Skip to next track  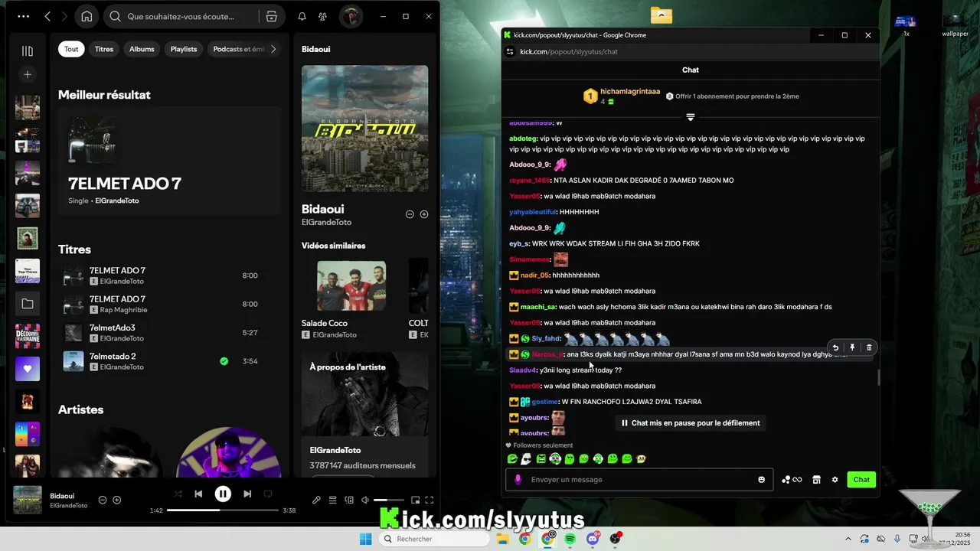click(247, 494)
